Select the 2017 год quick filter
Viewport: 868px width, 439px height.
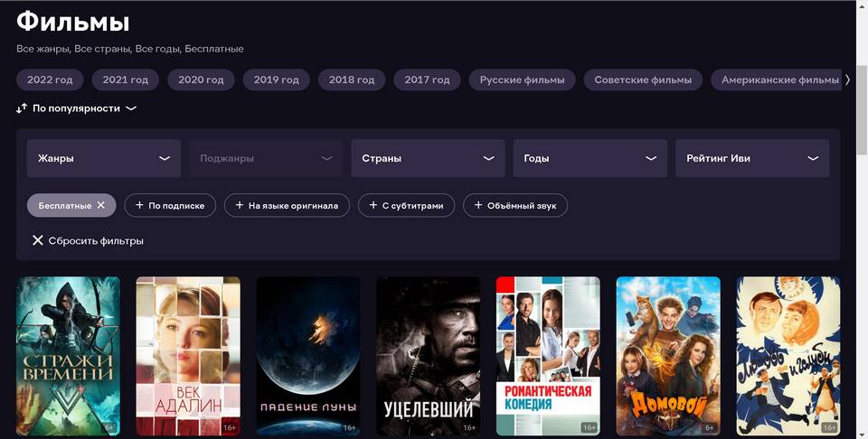tap(427, 79)
